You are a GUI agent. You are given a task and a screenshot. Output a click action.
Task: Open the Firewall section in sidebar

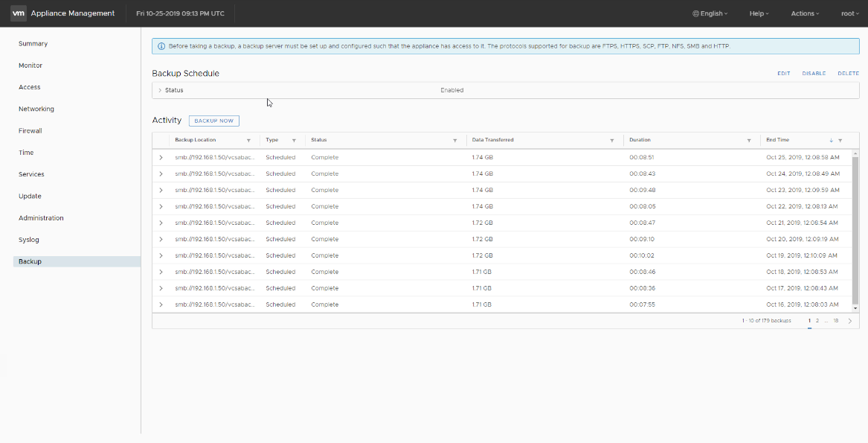(30, 131)
